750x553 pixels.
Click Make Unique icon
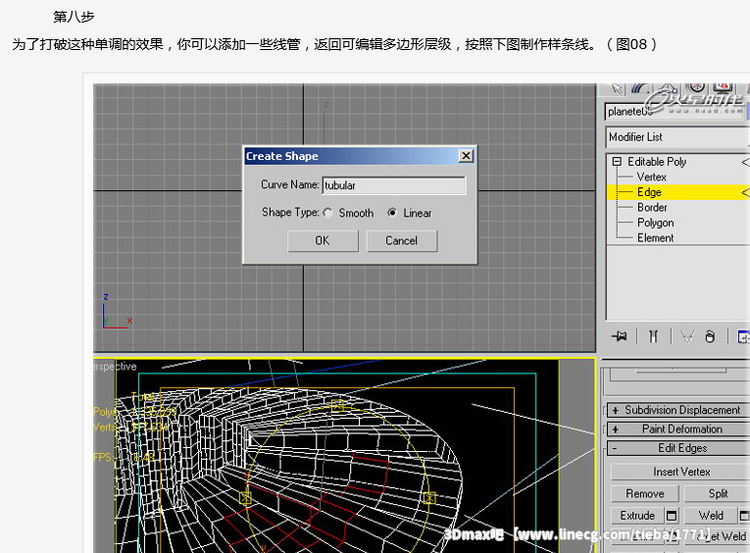coord(687,336)
